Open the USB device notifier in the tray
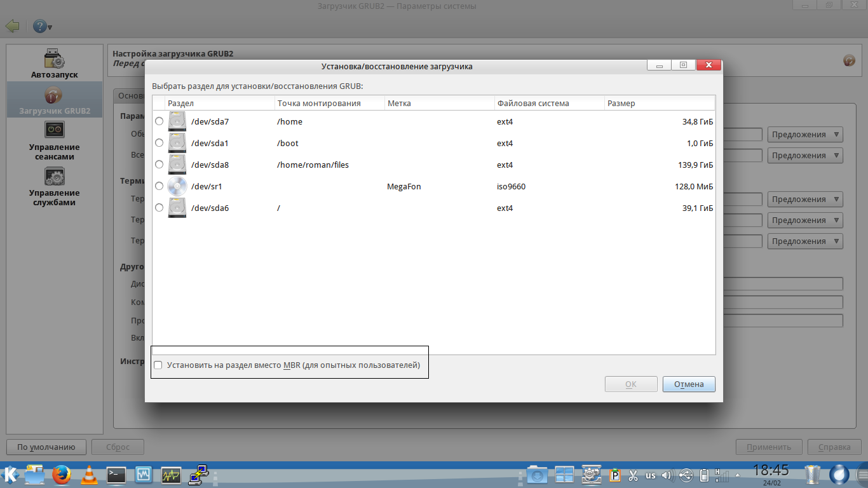The width and height of the screenshot is (868, 488). coord(686,475)
